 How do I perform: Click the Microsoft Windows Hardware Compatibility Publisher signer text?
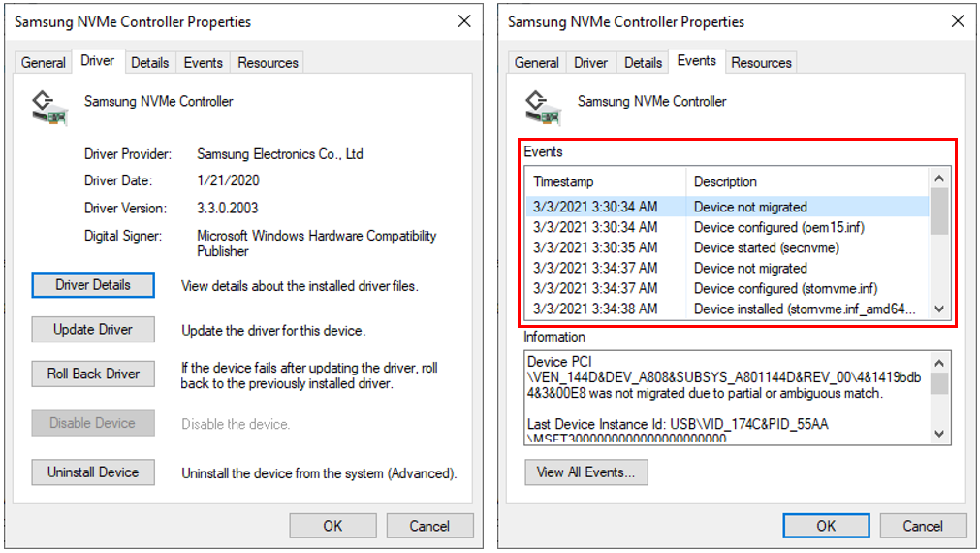pyautogui.click(x=317, y=244)
